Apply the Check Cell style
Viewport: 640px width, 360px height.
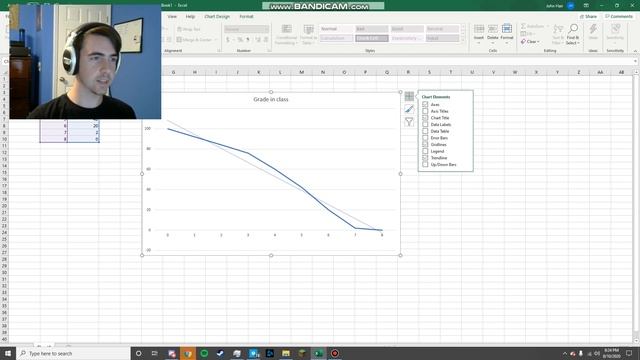point(371,38)
